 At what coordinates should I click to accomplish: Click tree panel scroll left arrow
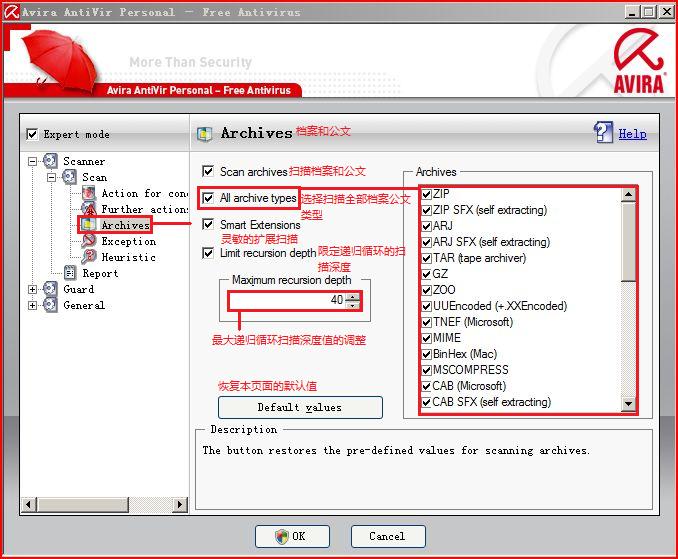[29, 504]
